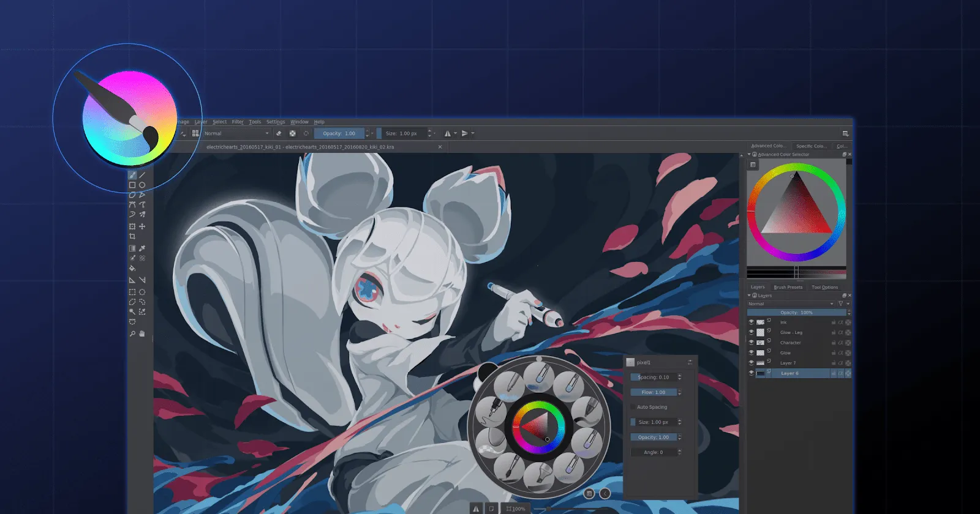The image size is (980, 514).
Task: Select the Smart Patch tool
Action: 142,258
